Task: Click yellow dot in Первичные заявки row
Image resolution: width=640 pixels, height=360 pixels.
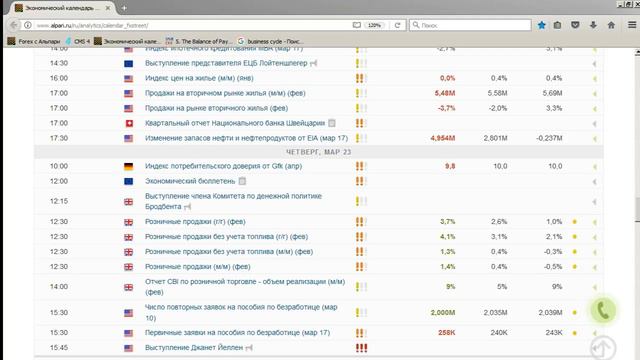Action: coord(575,333)
